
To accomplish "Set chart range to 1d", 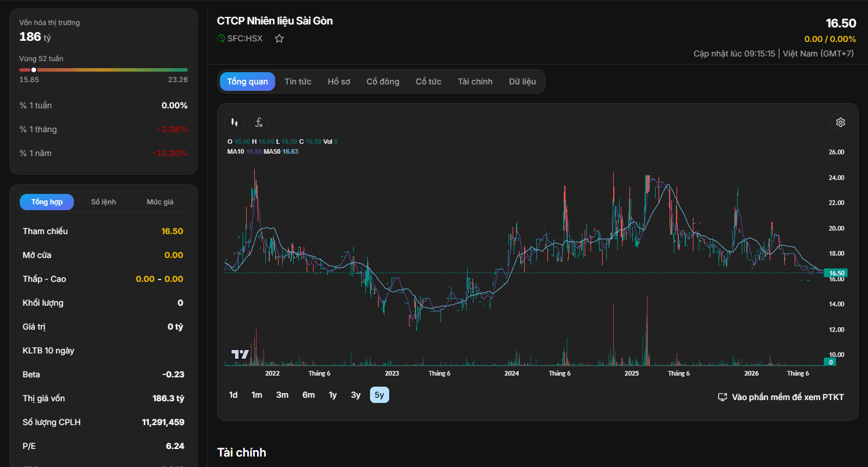I will [x=233, y=395].
